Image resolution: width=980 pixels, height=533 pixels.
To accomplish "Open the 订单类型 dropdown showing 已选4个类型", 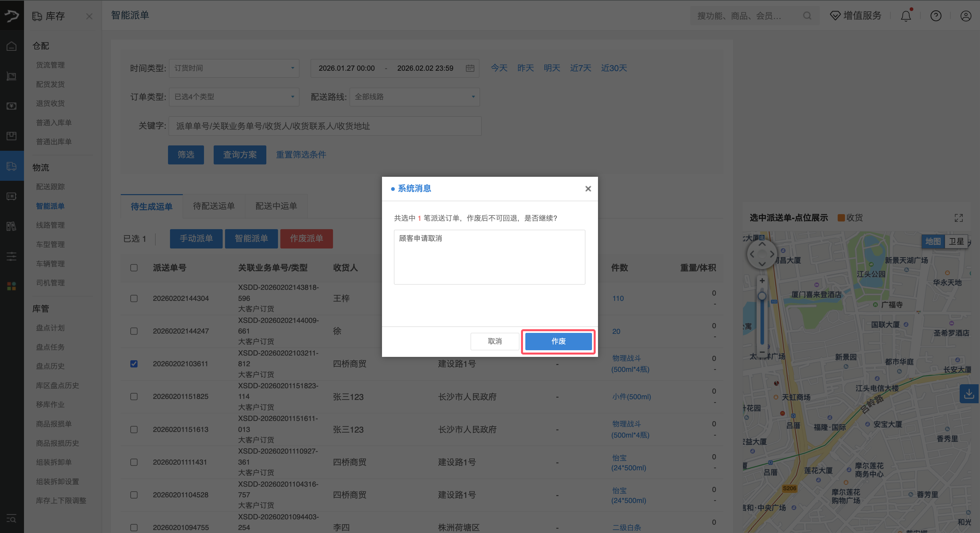I will (234, 97).
